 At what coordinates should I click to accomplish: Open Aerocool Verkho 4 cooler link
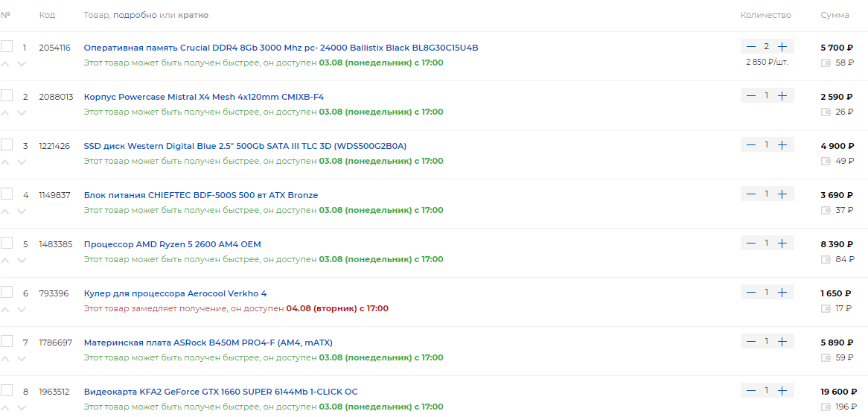[x=175, y=293]
